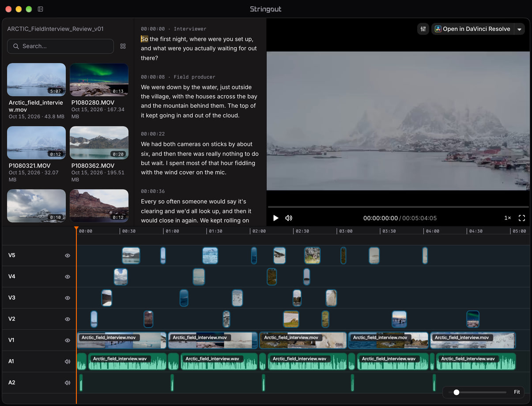
Task: Select the P1080321.MOV thumbnail
Action: (36, 143)
